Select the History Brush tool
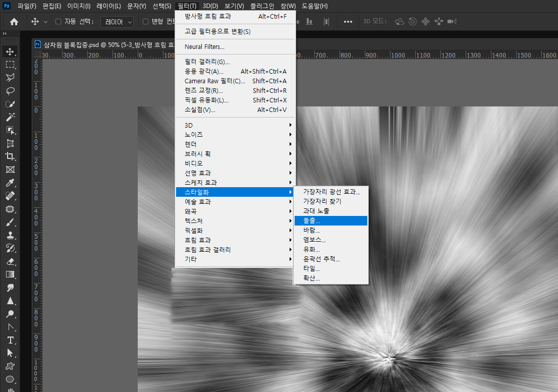 coord(10,248)
